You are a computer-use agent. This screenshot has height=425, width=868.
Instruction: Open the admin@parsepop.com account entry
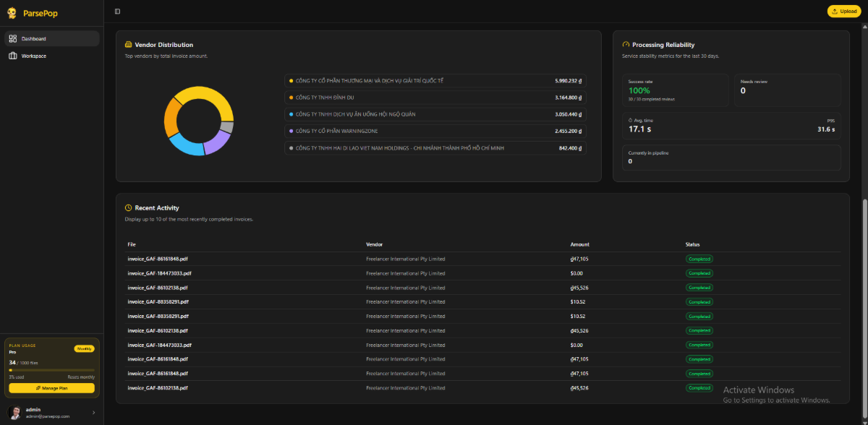51,413
